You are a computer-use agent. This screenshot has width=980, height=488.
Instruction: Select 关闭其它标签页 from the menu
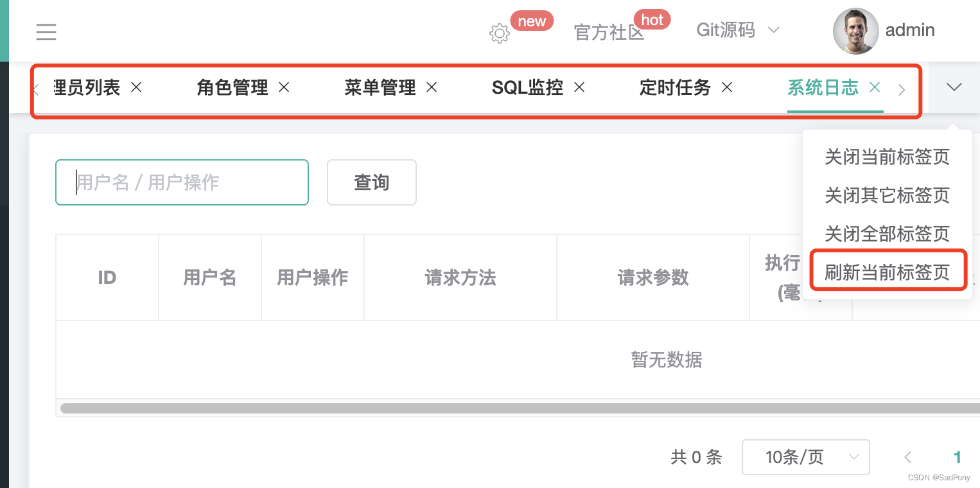tap(887, 195)
